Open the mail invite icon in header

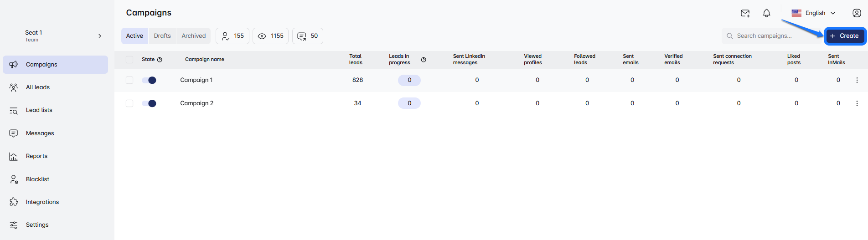(745, 13)
